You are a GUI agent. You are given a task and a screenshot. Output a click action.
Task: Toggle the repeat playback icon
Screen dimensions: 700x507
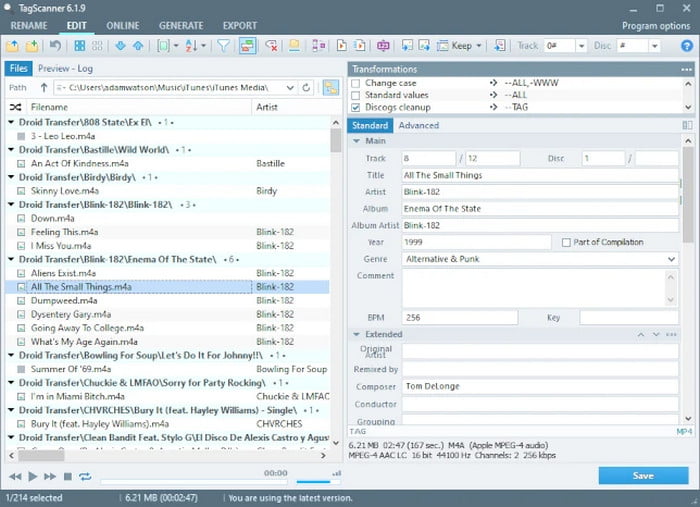(85, 477)
